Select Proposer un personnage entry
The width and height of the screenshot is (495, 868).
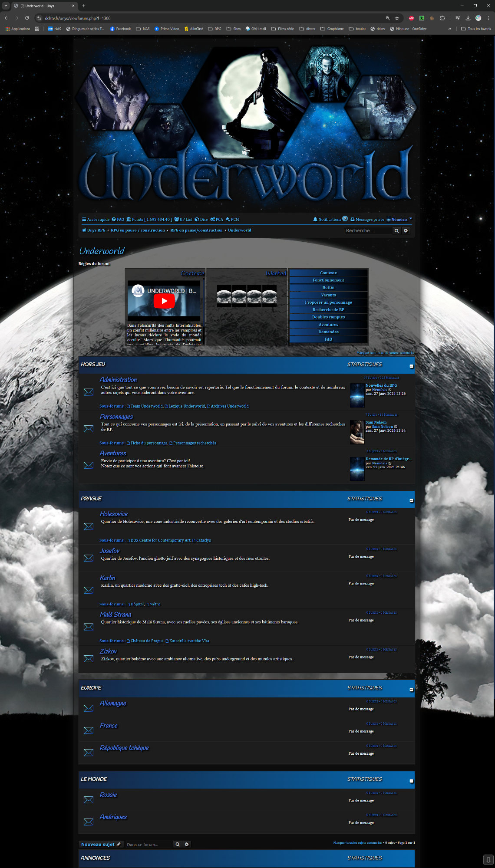tap(329, 302)
